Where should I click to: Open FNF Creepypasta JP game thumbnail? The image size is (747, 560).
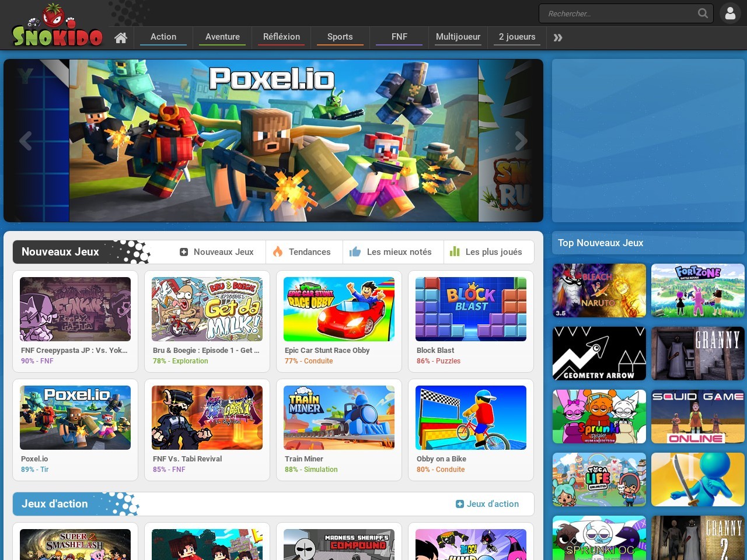pos(75,309)
